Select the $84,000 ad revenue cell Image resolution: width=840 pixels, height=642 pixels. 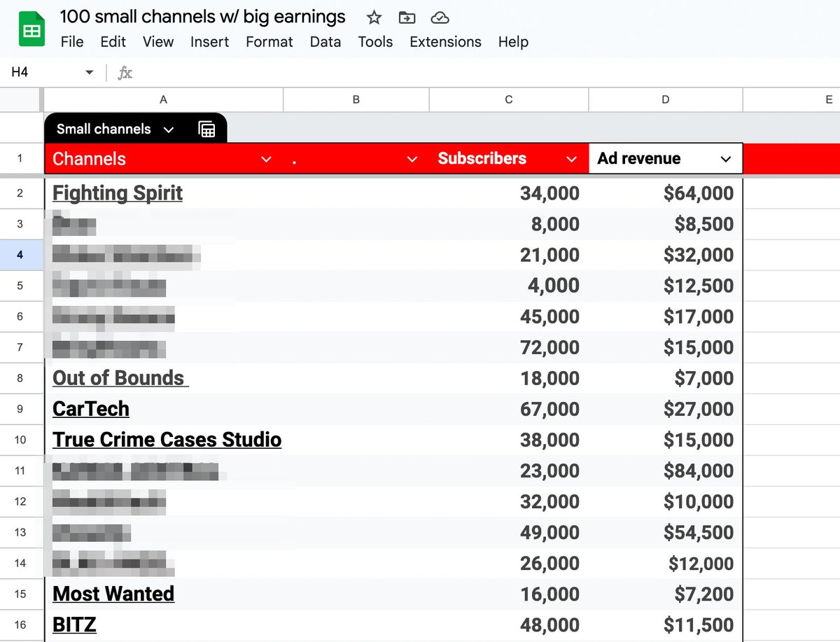pos(666,470)
